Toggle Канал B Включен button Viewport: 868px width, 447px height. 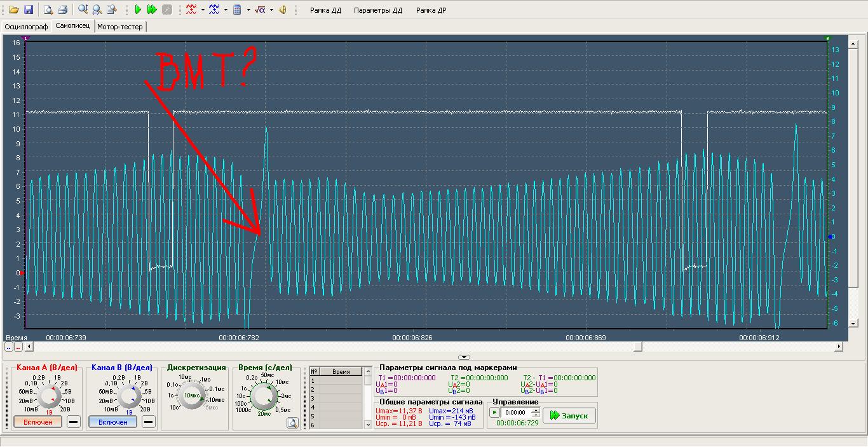coord(112,422)
